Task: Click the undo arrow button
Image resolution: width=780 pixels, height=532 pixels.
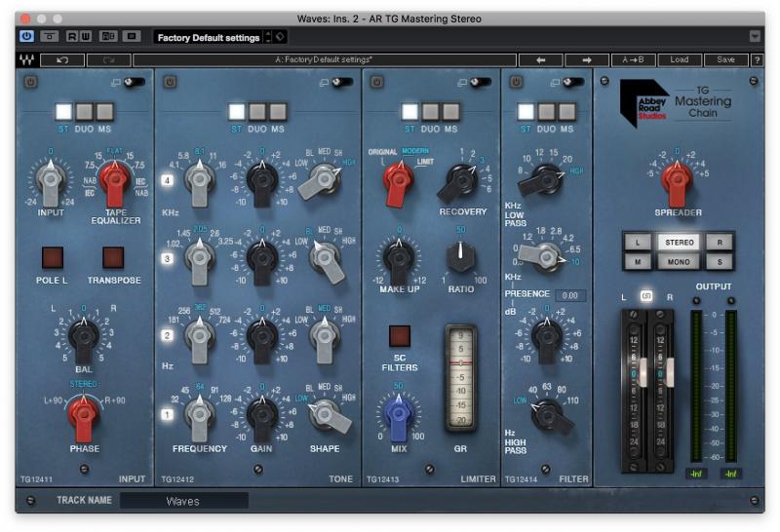Action: (x=62, y=60)
